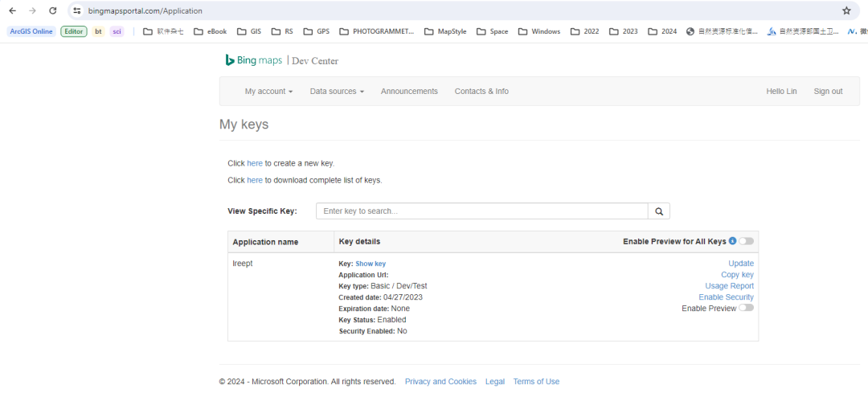Image resolution: width=868 pixels, height=409 pixels.
Task: Open the Usage Report link
Action: tap(729, 285)
